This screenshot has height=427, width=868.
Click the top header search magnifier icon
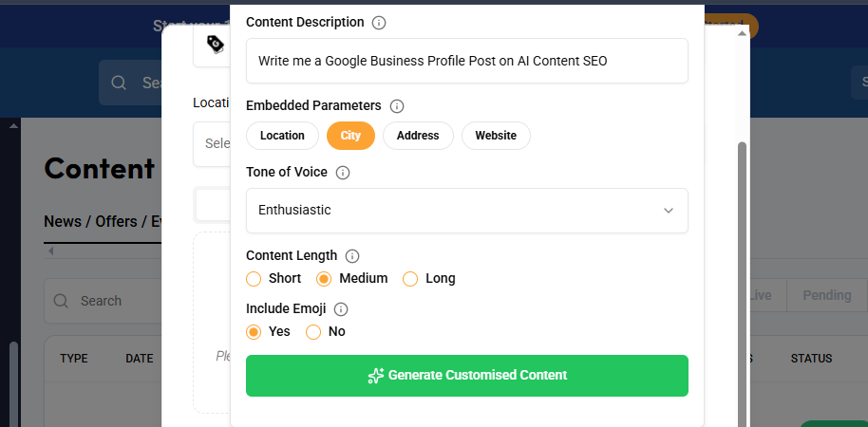(120, 83)
